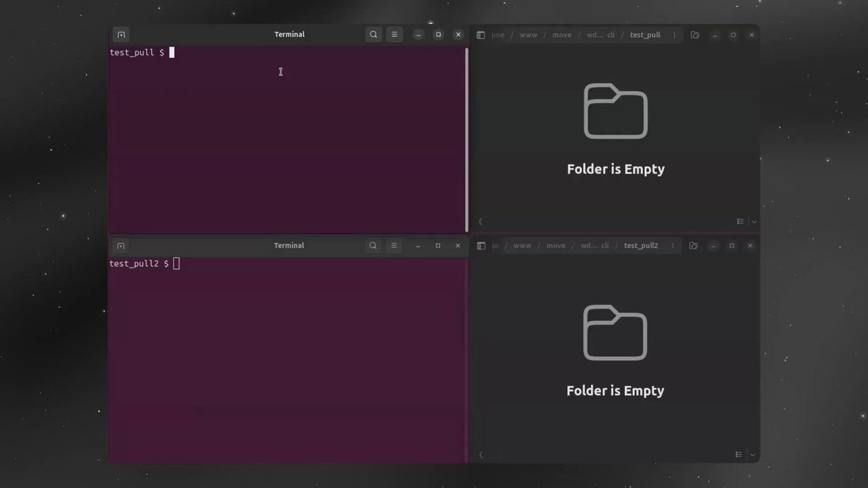This screenshot has height=488, width=868.
Task: Minimize the test_pull2 terminal window
Action: (x=418, y=246)
